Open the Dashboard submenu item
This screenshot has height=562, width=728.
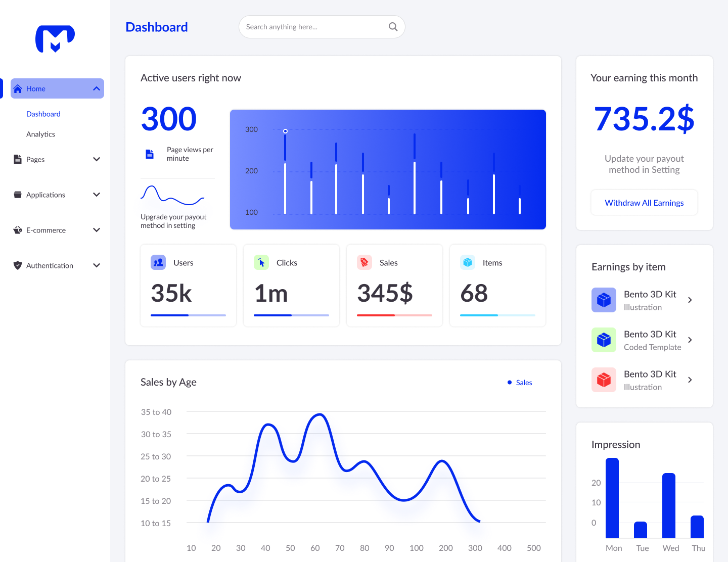point(43,114)
